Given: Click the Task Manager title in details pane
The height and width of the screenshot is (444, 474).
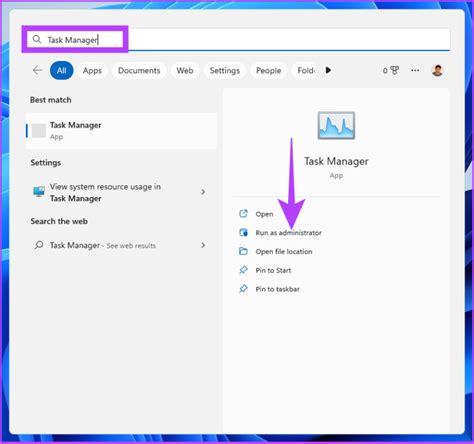Looking at the screenshot, I should (x=336, y=161).
